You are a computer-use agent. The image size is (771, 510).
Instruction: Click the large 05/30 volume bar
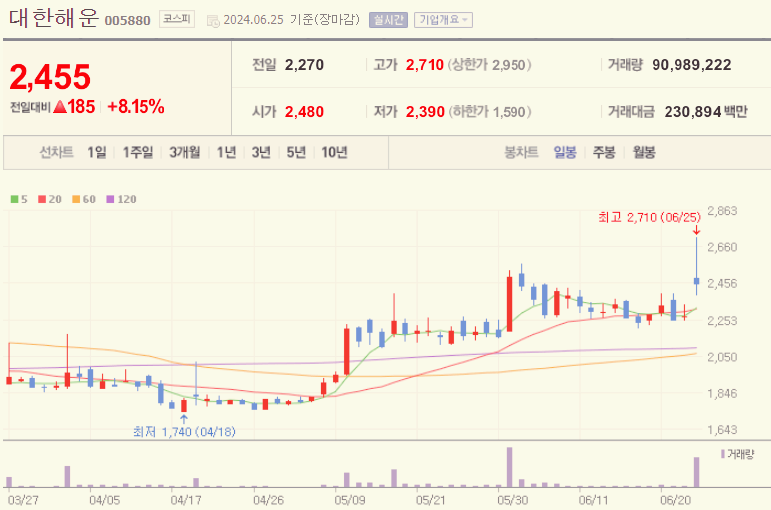pos(509,467)
